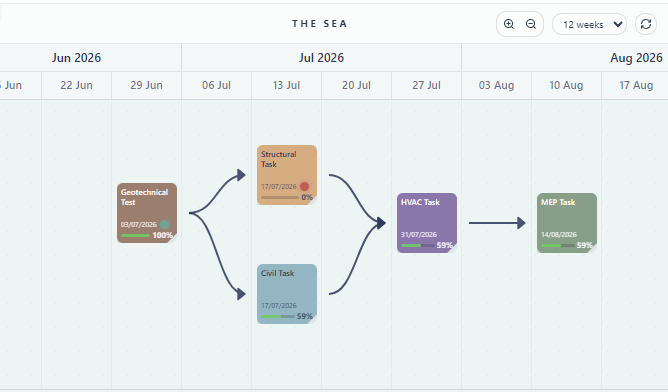Refresh the timeline view
Viewport: 668px width, 392px height.
(646, 24)
